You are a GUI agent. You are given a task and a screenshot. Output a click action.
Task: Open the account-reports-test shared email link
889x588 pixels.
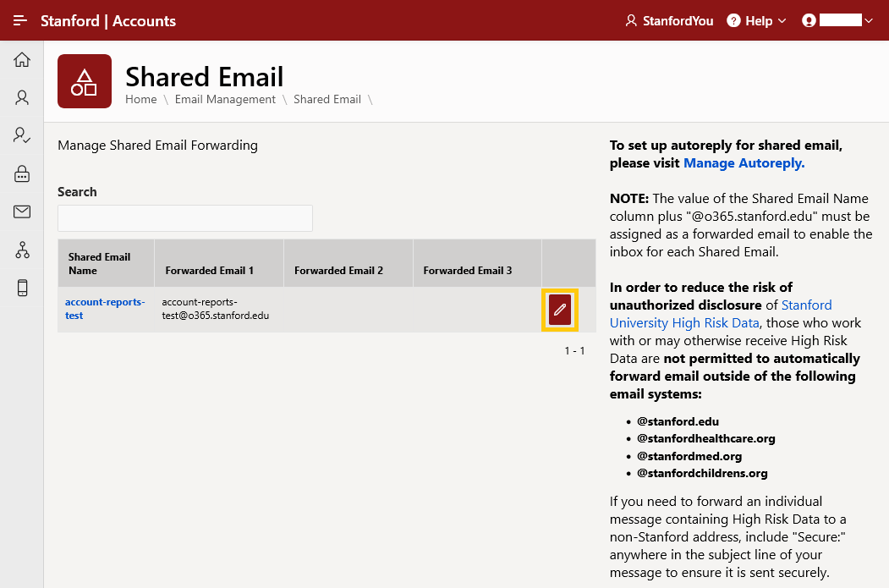(x=105, y=309)
